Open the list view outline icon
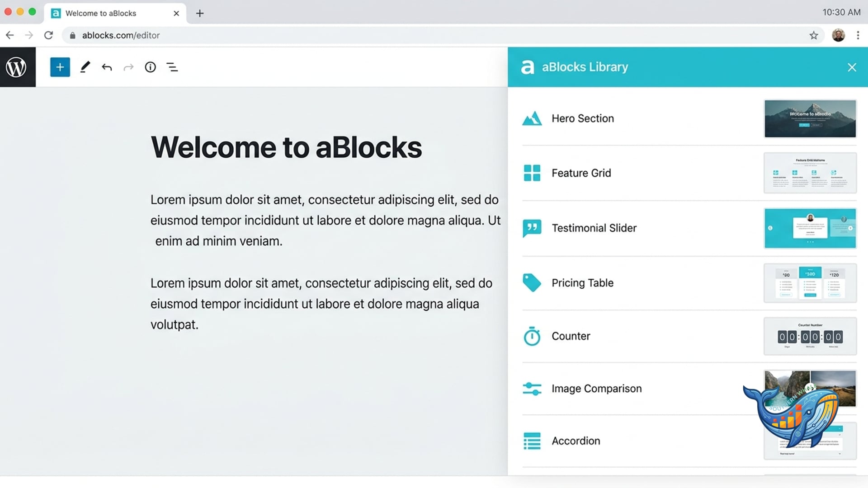 pyautogui.click(x=172, y=67)
